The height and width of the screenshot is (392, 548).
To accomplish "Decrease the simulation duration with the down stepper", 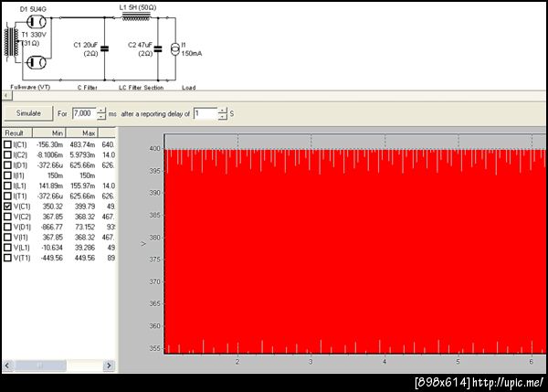I will point(101,117).
